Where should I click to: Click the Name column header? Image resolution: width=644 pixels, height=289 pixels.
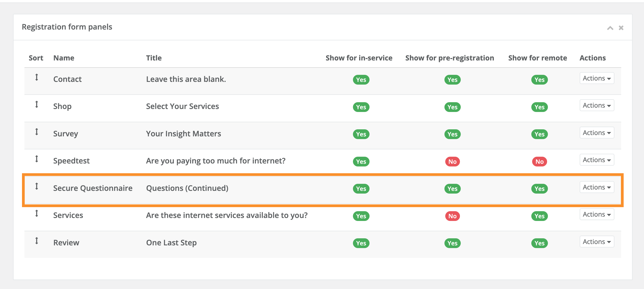pos(64,58)
